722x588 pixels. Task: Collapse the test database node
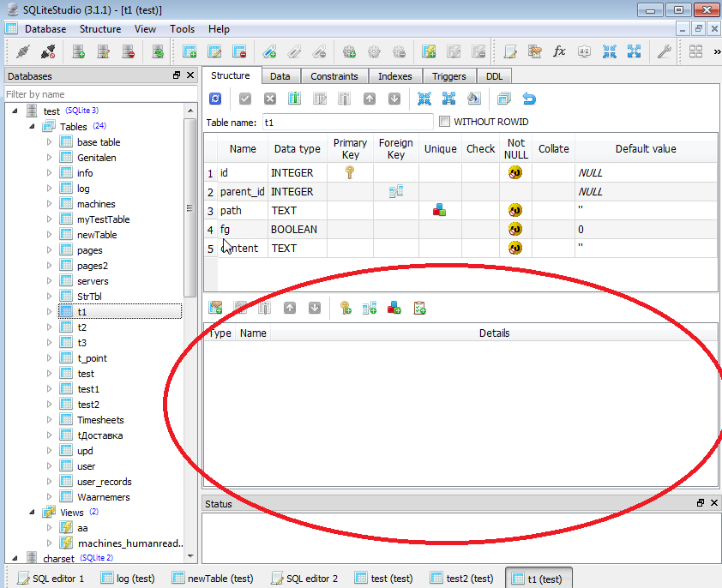pos(15,111)
